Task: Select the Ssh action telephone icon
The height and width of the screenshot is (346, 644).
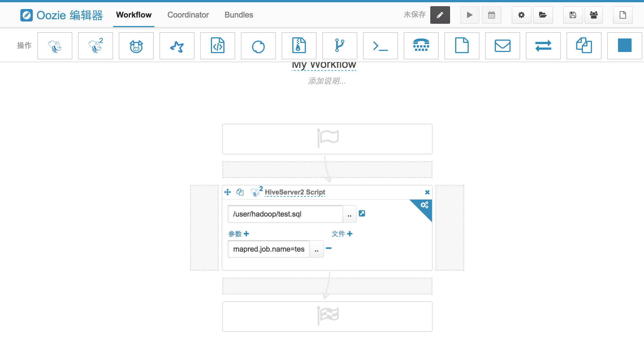Action: 421,46
